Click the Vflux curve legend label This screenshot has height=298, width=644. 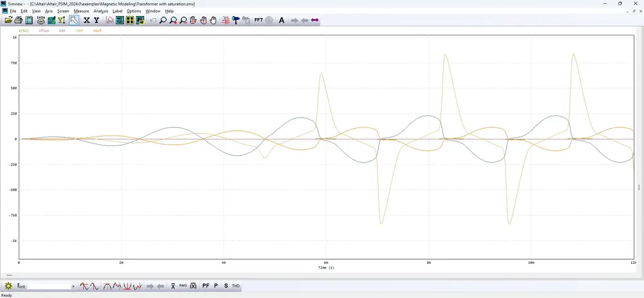tap(44, 30)
